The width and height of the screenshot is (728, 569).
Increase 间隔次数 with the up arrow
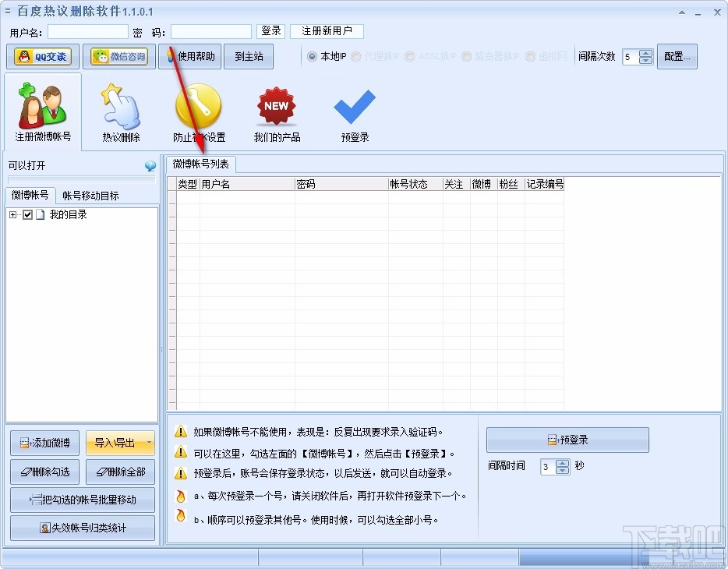pos(645,51)
